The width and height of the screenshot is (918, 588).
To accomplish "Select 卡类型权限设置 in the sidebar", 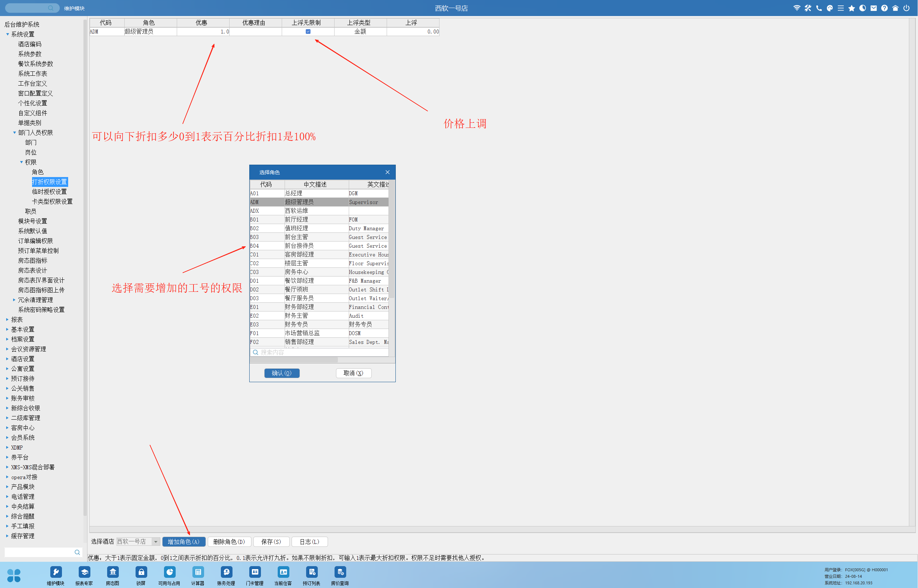I will point(52,201).
